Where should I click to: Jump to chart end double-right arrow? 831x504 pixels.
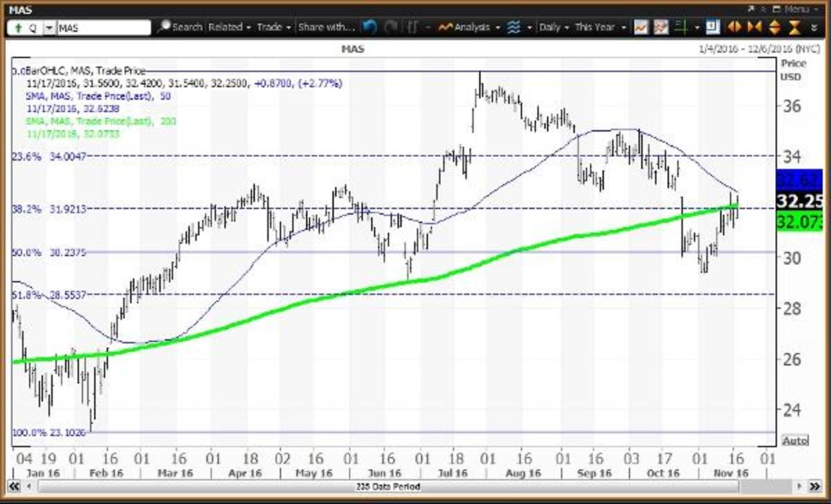coord(814,486)
